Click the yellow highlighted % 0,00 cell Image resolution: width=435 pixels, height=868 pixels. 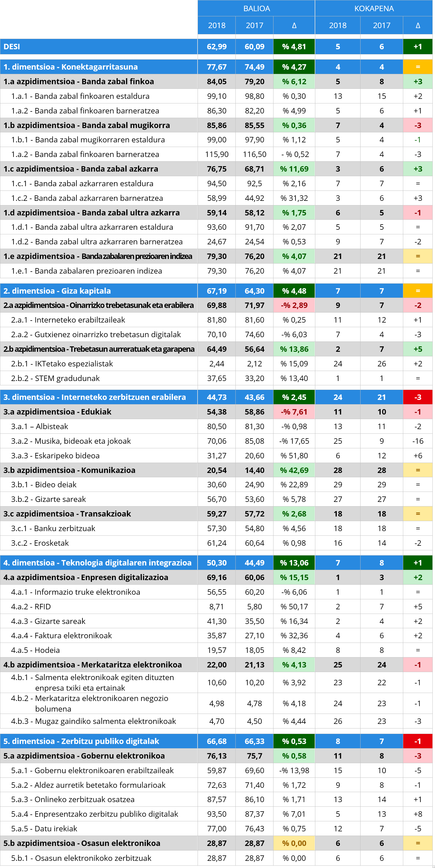[x=294, y=843]
